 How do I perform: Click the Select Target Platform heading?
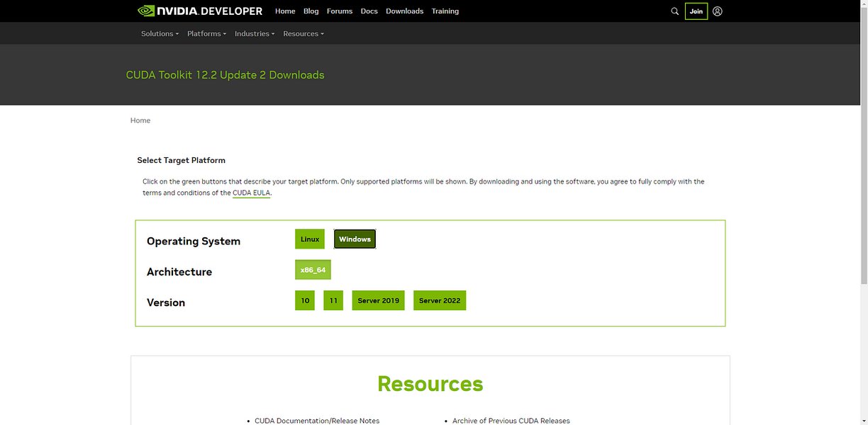pos(181,160)
